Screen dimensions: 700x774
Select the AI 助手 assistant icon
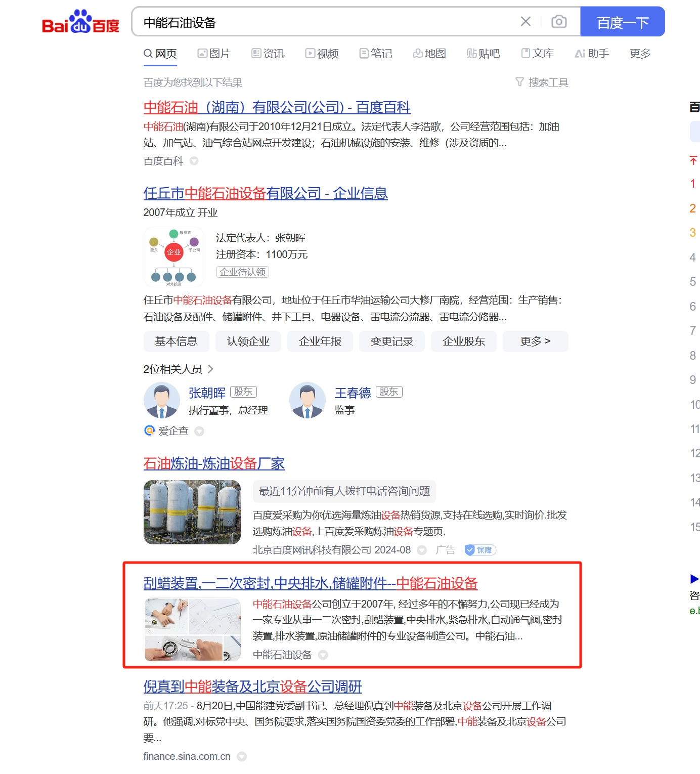point(592,54)
